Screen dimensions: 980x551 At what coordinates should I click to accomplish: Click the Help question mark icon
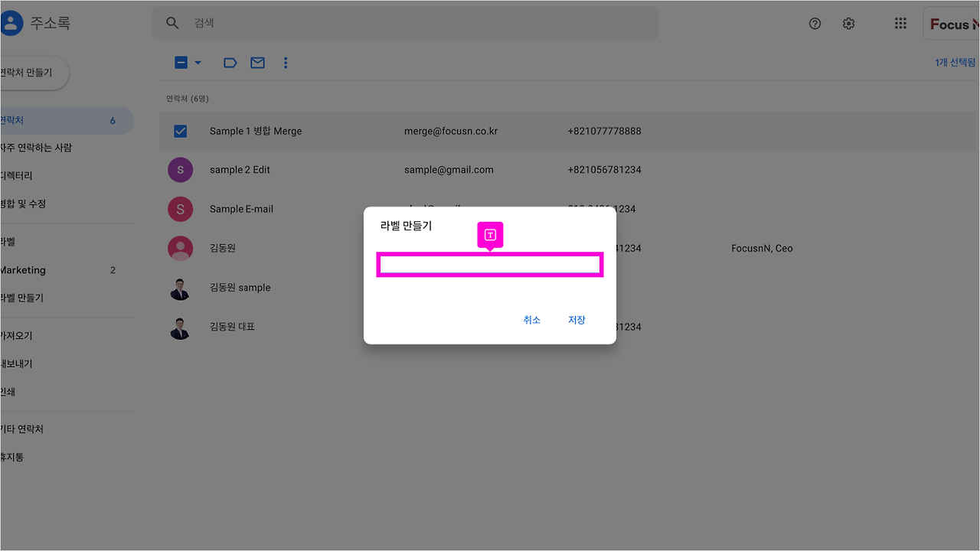815,23
